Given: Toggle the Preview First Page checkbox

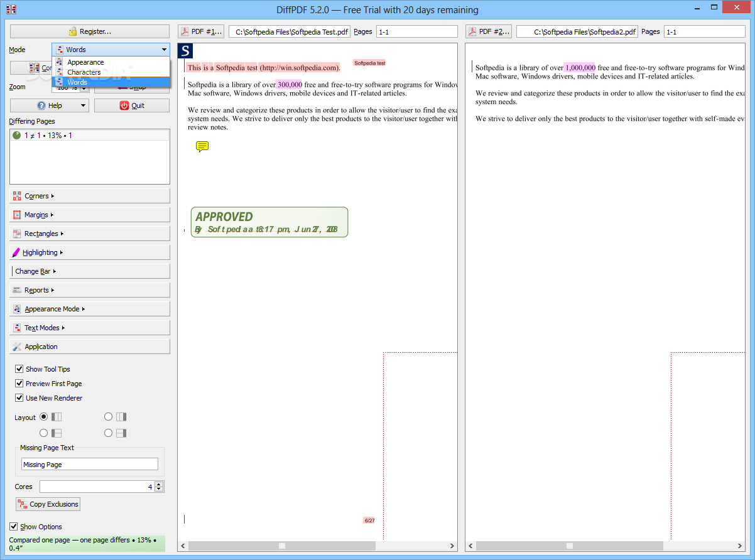Looking at the screenshot, I should tap(19, 384).
